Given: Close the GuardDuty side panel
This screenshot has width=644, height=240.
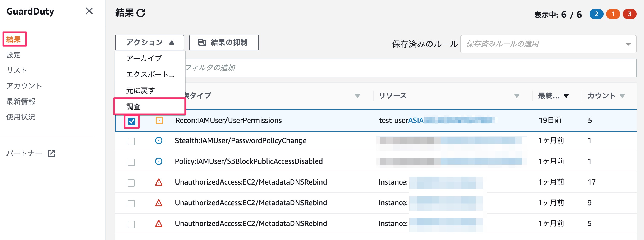Looking at the screenshot, I should (x=89, y=11).
